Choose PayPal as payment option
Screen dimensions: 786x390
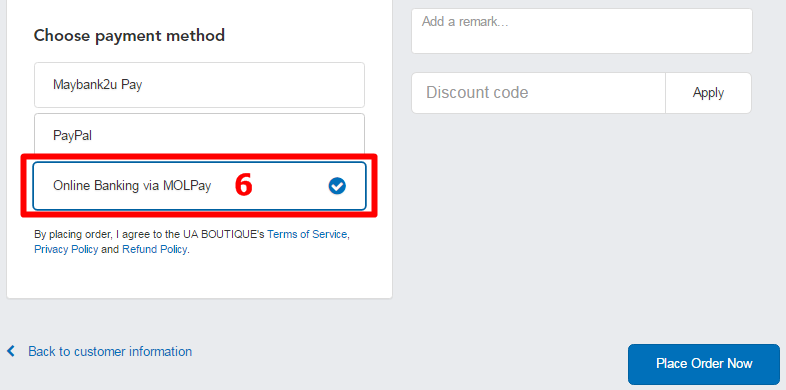[x=199, y=134]
